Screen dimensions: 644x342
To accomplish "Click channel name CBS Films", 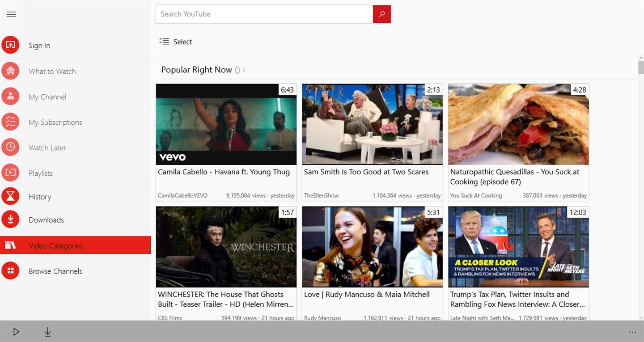I will coord(170,318).
